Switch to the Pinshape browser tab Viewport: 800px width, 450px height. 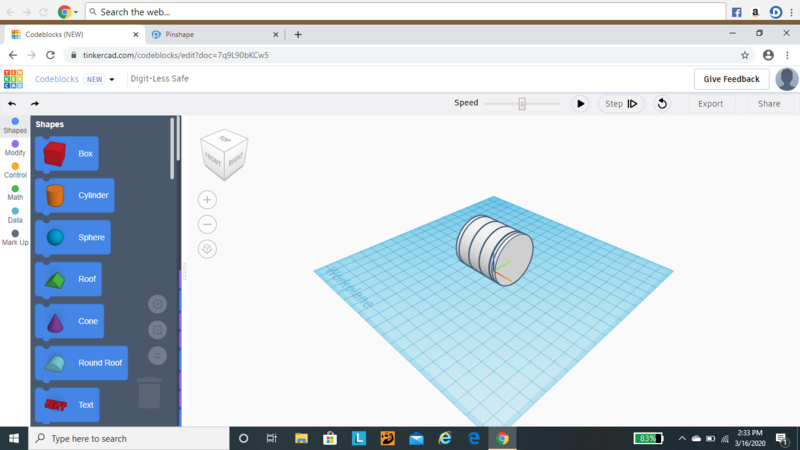point(180,34)
